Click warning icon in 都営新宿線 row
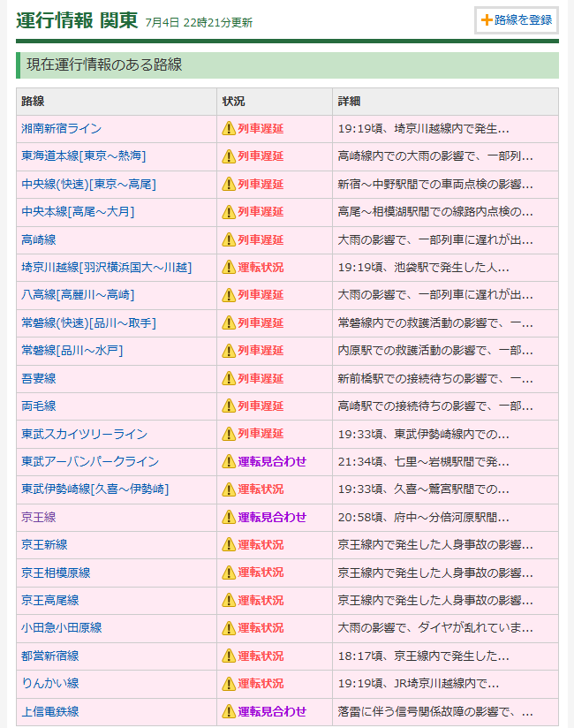574x728 pixels. (x=229, y=656)
